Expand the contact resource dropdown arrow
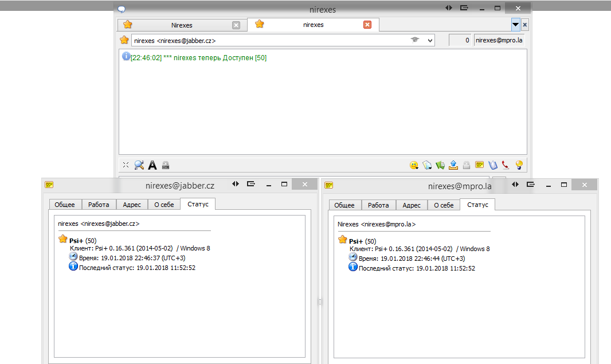 [x=430, y=41]
